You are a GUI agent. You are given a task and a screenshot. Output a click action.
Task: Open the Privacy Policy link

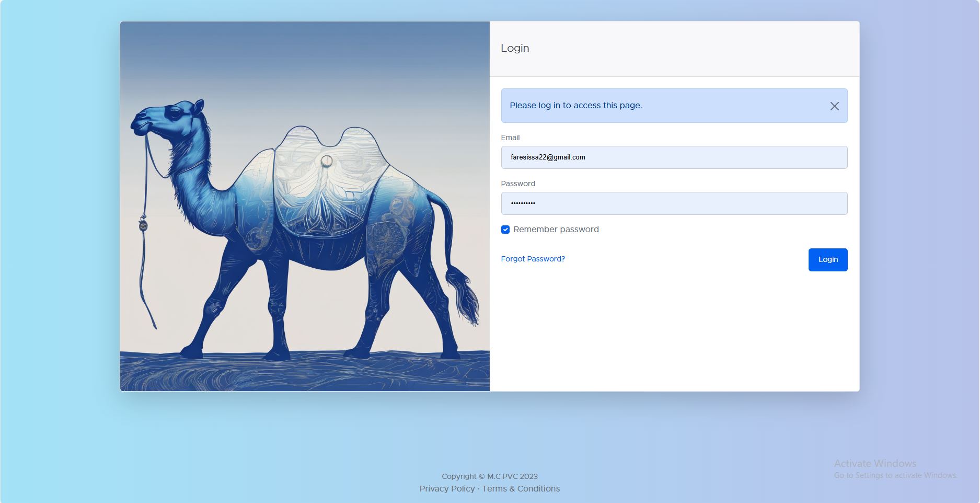pyautogui.click(x=447, y=488)
